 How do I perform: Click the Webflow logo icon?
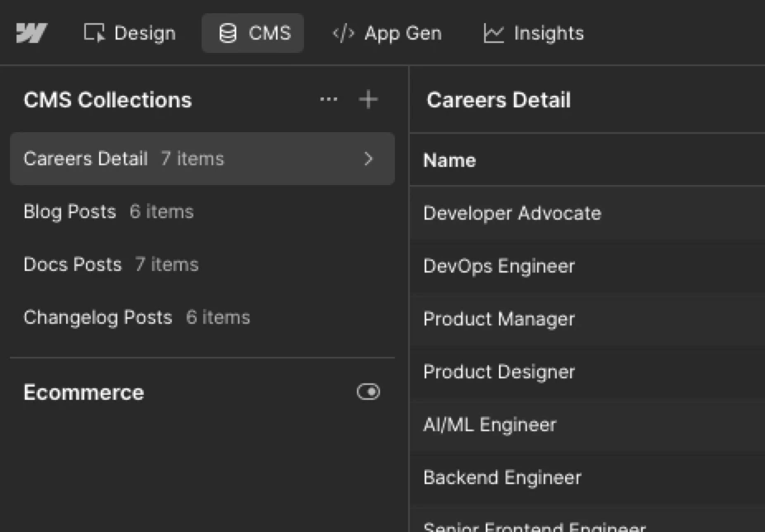pos(31,33)
